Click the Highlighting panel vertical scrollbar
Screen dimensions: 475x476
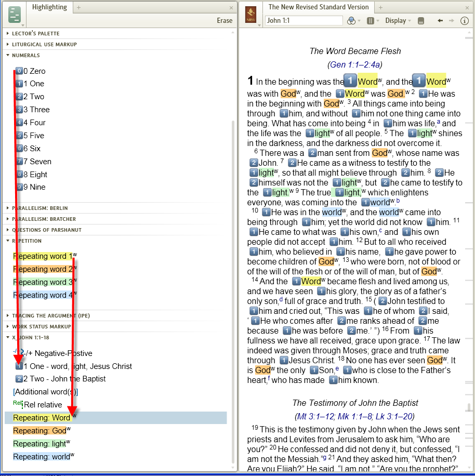point(233,292)
